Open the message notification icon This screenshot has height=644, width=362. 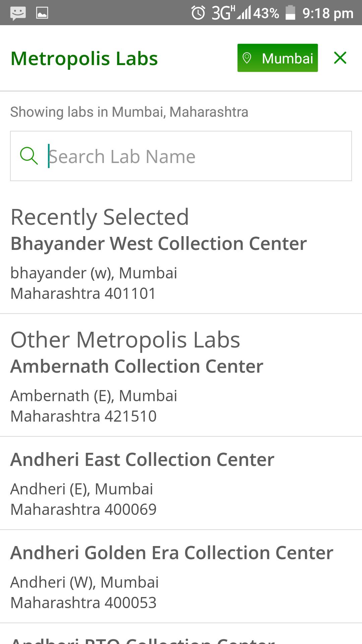pos(18,13)
